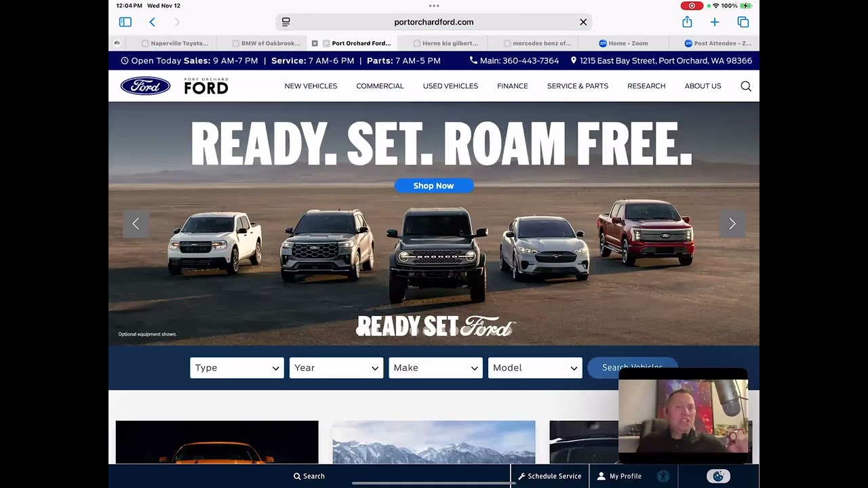
Task: Open the accessibility icon in bottom bar
Action: 663,476
